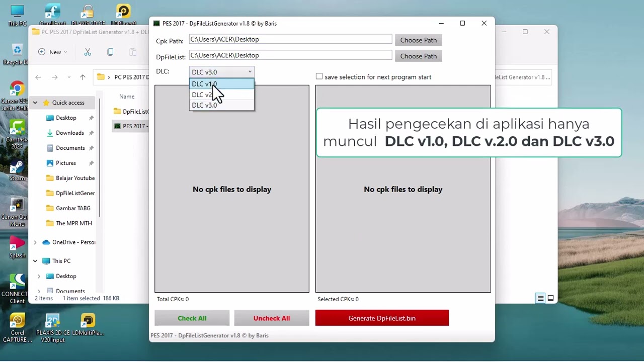Collapse This PC node in sidebar
The image size is (644, 362).
pos(35,261)
